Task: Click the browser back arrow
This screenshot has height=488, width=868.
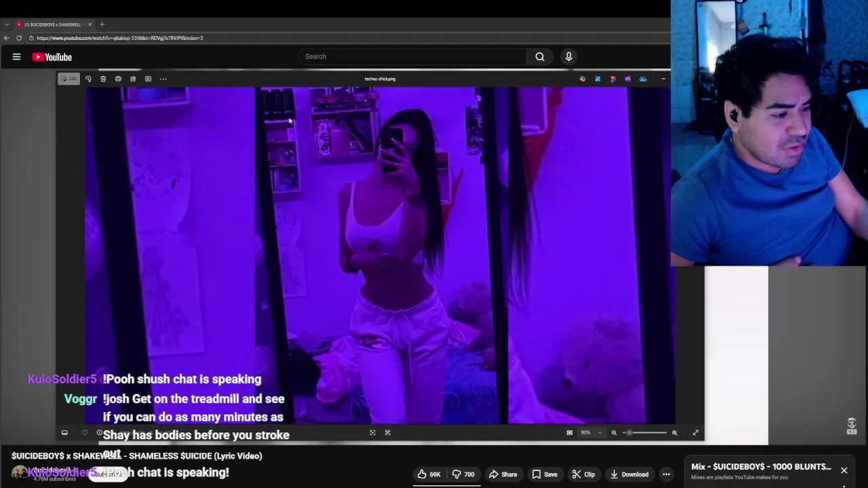Action: (7, 38)
